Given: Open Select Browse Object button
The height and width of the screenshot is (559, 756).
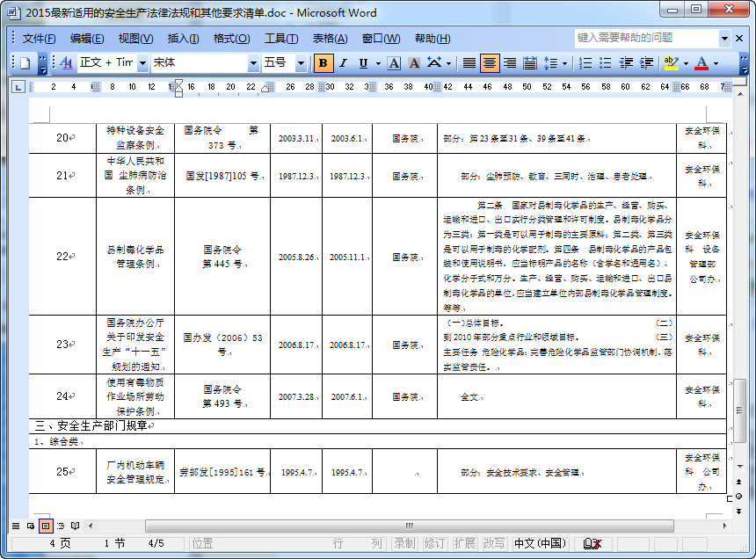Looking at the screenshot, I should [x=739, y=497].
